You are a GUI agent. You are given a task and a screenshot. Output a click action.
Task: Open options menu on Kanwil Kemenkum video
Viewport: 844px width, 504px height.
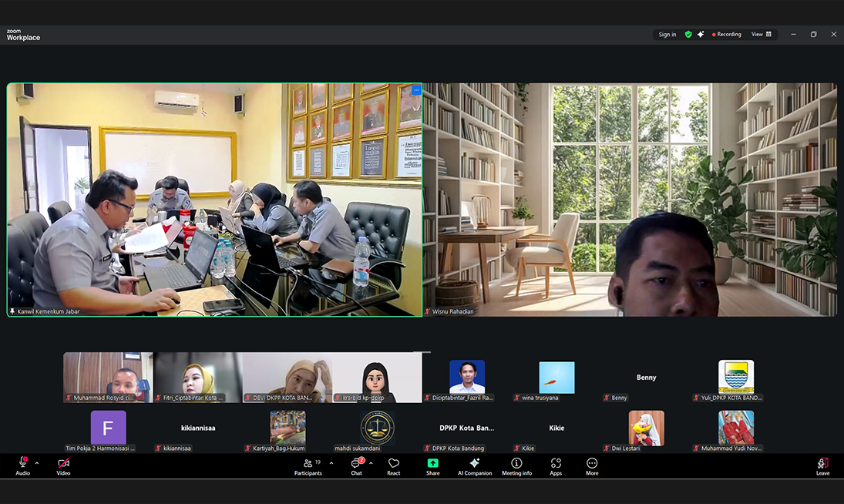click(x=416, y=90)
